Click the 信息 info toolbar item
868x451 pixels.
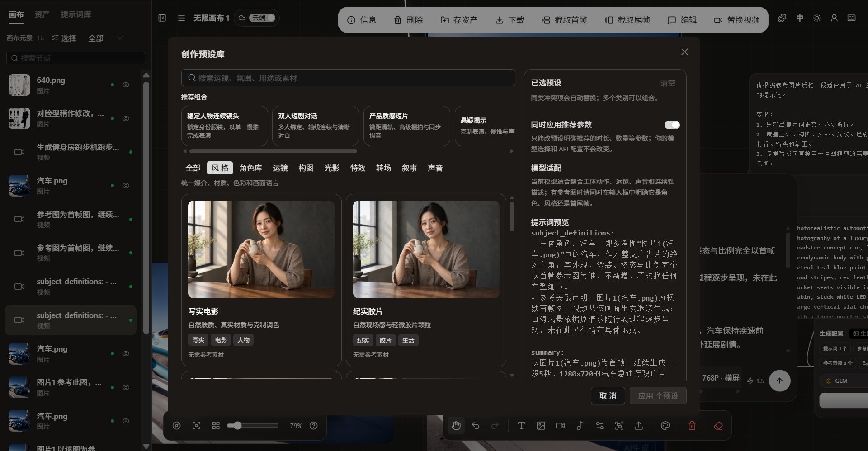361,20
